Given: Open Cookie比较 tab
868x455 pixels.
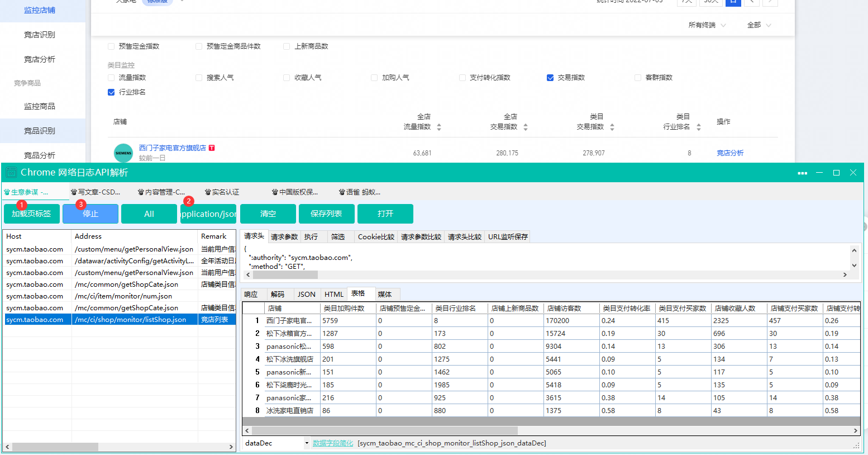Looking at the screenshot, I should 376,237.
